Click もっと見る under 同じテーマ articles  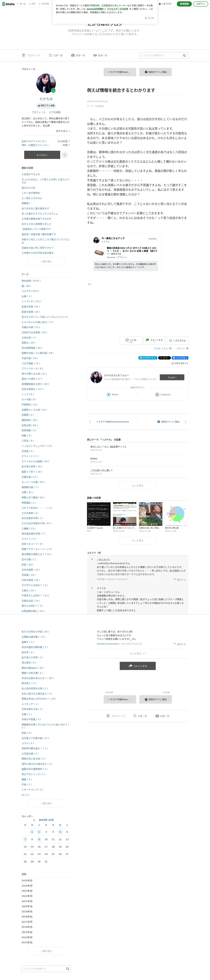pyautogui.click(x=138, y=485)
